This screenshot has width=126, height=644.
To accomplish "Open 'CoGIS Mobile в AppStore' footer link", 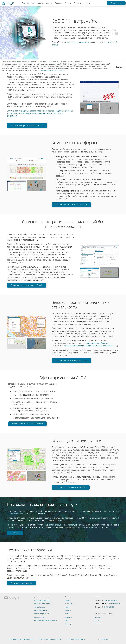I will click(x=42, y=600).
